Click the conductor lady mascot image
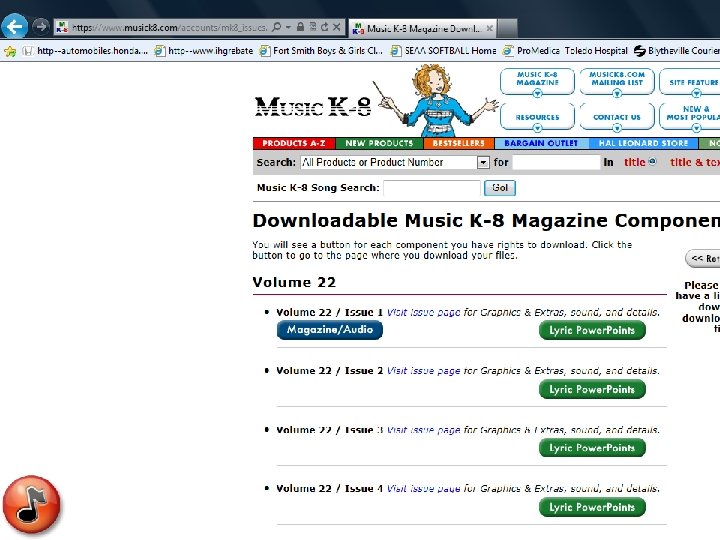720x540 pixels. coord(436,100)
